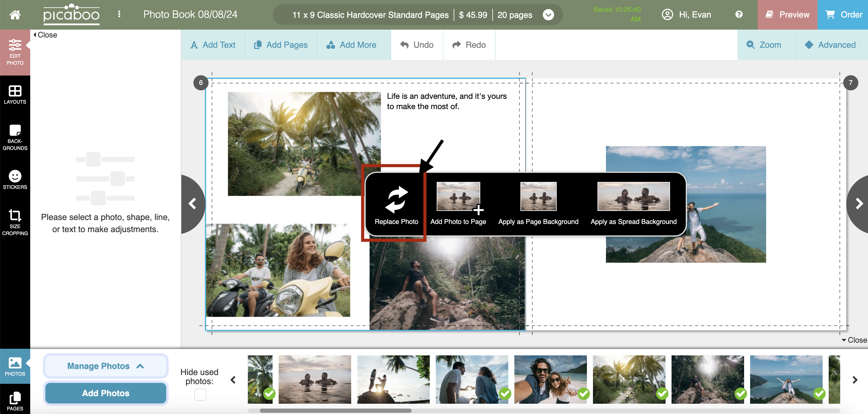Open the Layouts panel
This screenshot has width=868, height=414.
15,95
